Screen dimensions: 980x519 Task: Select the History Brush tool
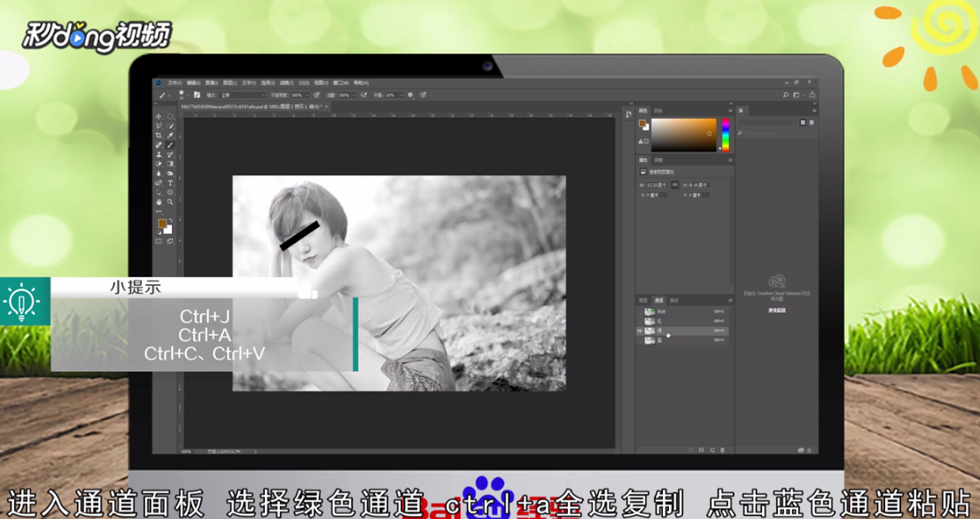(170, 154)
